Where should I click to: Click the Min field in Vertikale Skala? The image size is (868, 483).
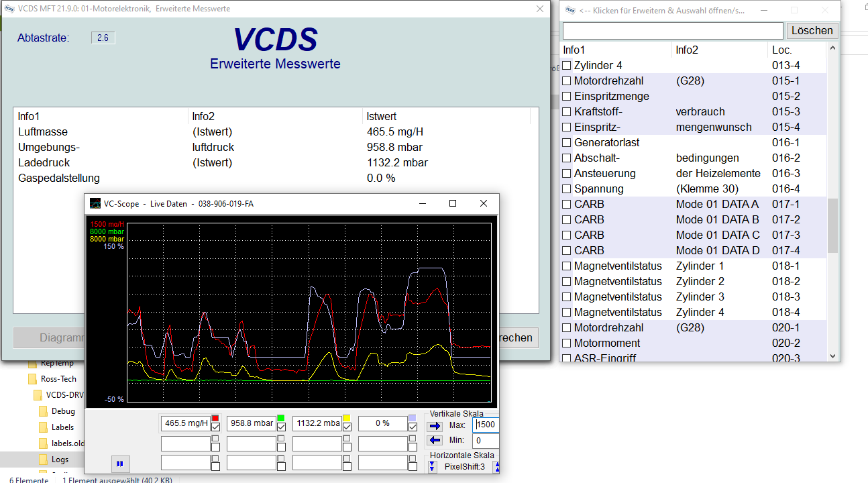point(486,441)
